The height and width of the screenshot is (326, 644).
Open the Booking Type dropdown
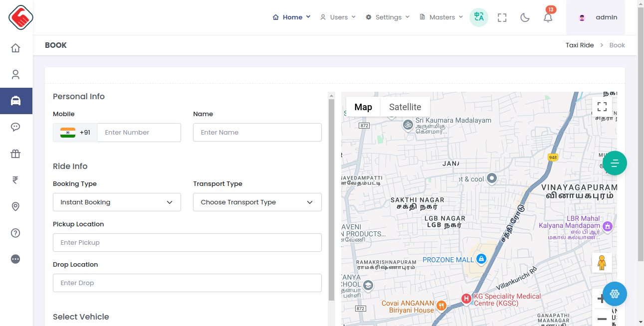117,202
